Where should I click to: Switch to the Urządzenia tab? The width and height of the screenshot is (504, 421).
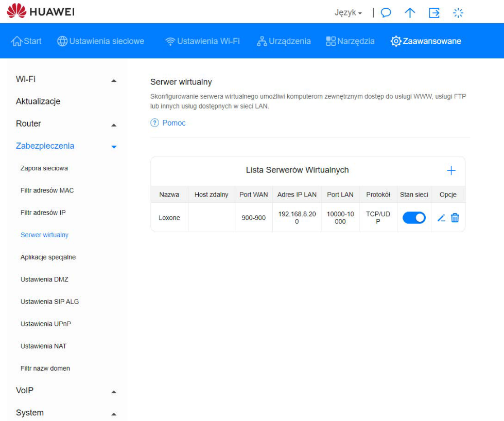coord(284,41)
